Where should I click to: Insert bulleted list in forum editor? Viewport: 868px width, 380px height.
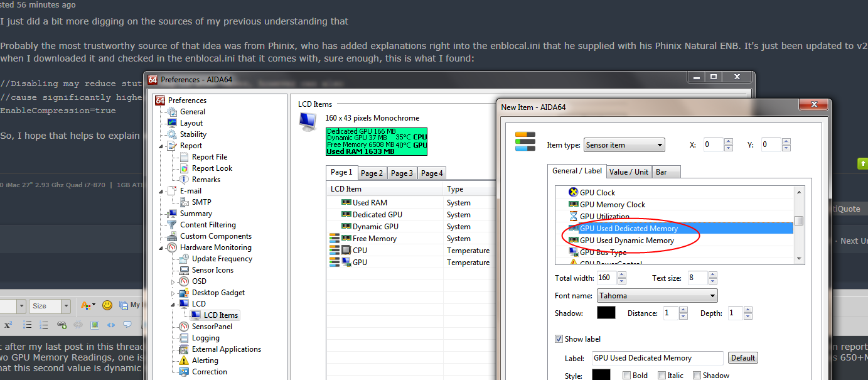28,325
